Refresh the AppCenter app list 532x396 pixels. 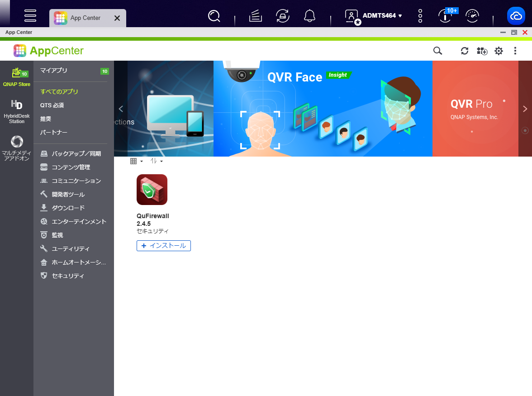pos(465,51)
